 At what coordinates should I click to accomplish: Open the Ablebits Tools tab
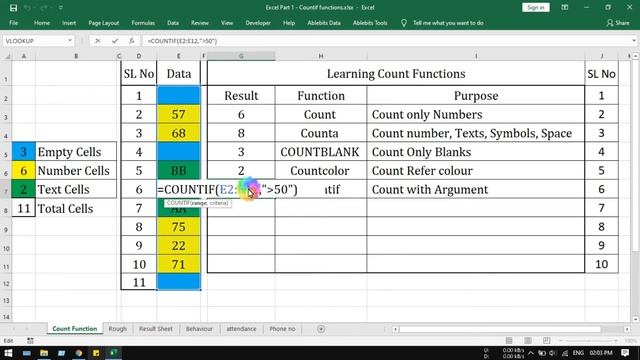370,23
